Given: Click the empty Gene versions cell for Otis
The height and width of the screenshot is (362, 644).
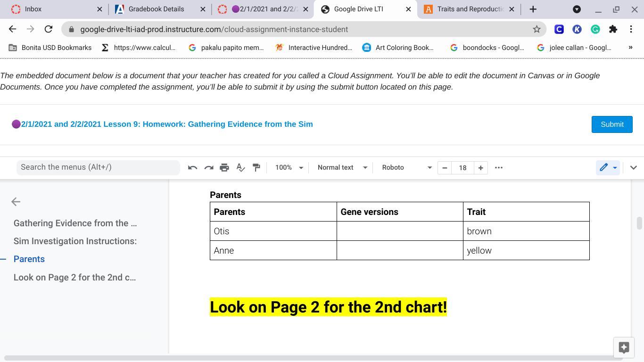Looking at the screenshot, I should pyautogui.click(x=400, y=231).
